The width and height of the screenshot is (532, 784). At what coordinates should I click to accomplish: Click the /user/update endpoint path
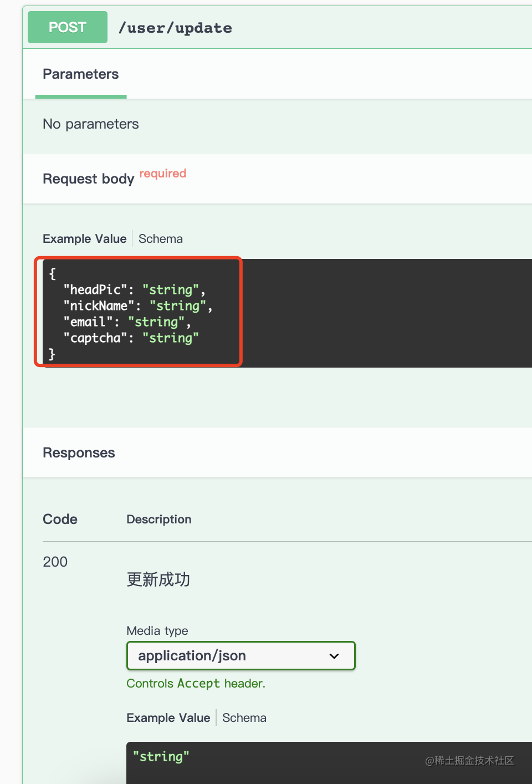(175, 28)
